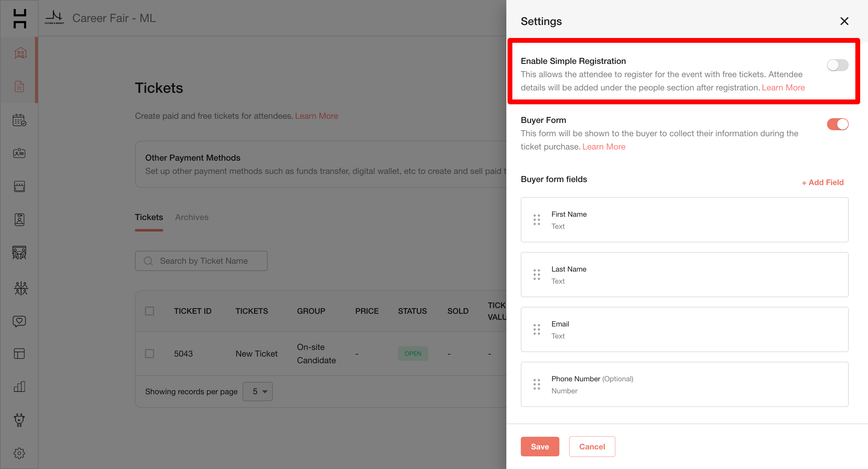Click the Hubilo logo at top left
Viewport: 868px width, 469px height.
20,18
